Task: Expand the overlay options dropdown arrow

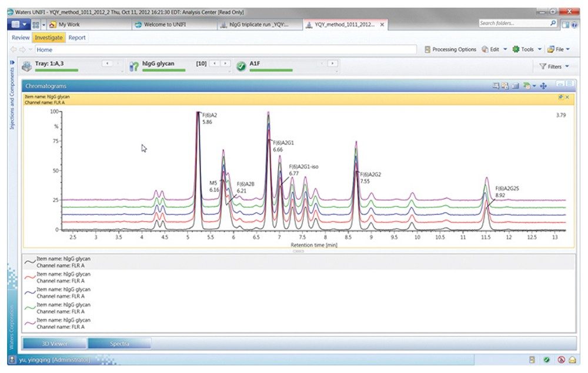Action: coord(534,86)
